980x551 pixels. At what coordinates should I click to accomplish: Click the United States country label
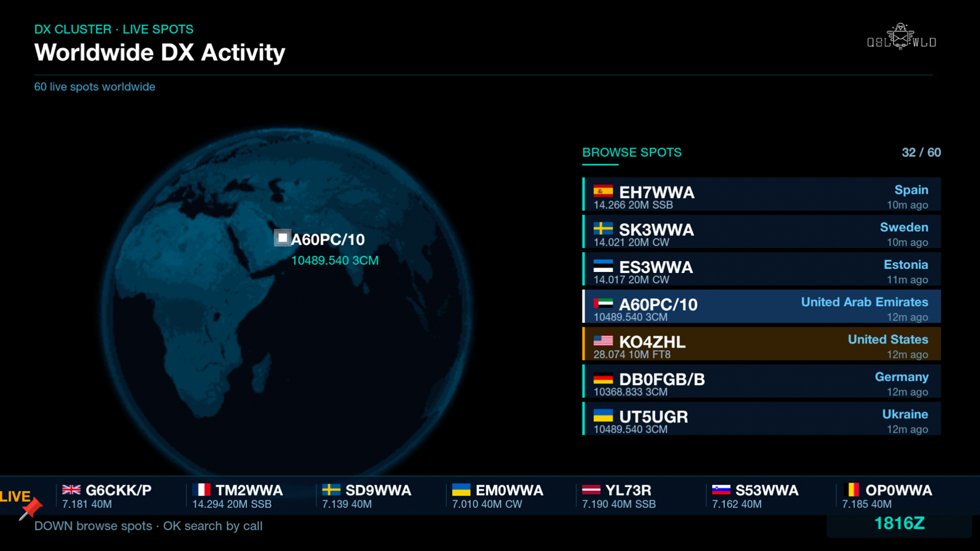pos(888,339)
